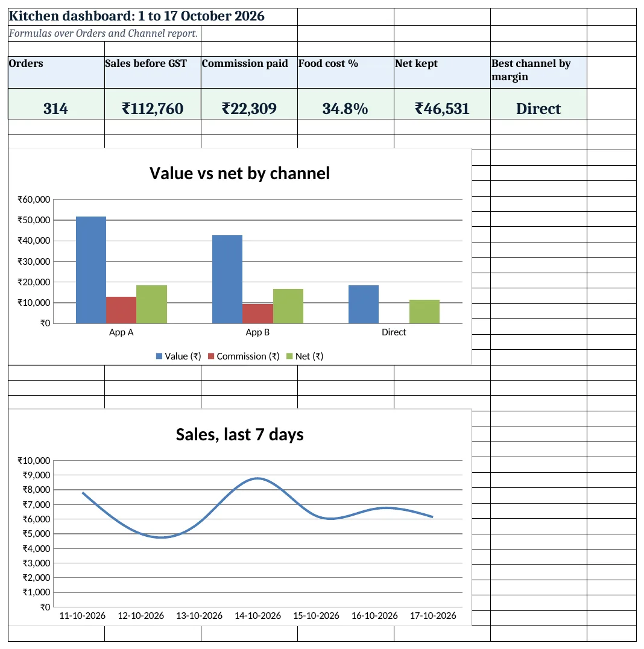Select the 'Kitchen dashboard: 1 to 17 October 2026' title cell
Image resolution: width=644 pixels, height=649 pixels.
tap(153, 16)
